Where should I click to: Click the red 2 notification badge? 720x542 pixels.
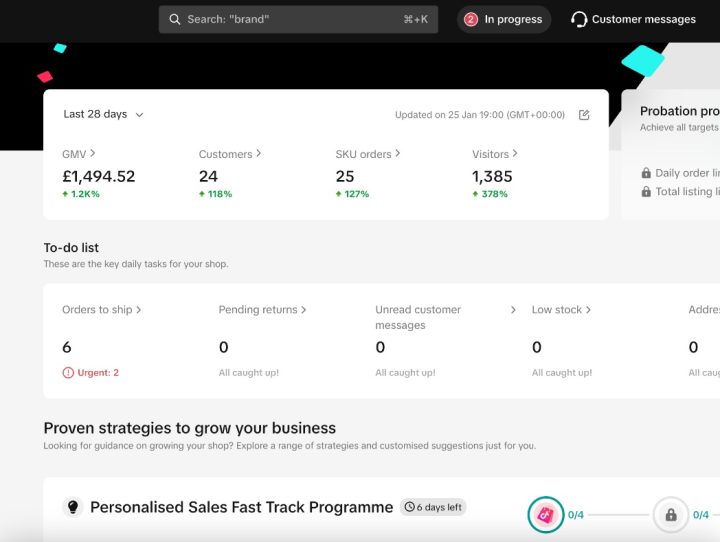coord(471,19)
